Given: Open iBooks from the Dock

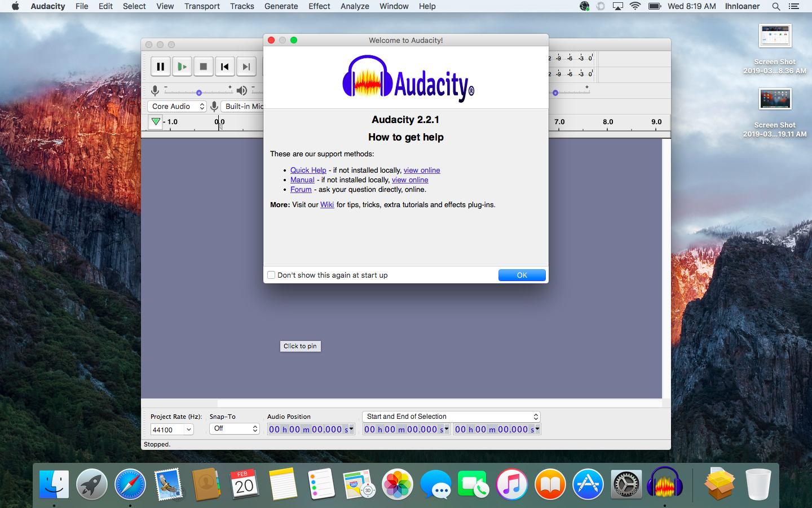Looking at the screenshot, I should click(550, 484).
